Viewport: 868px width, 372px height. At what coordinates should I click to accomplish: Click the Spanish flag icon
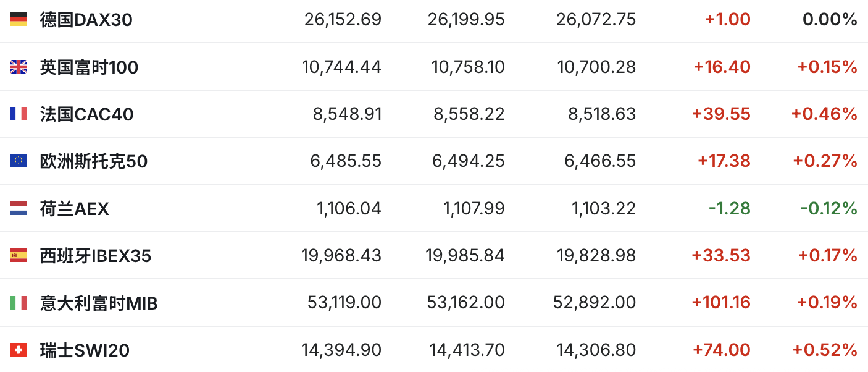[x=19, y=255]
